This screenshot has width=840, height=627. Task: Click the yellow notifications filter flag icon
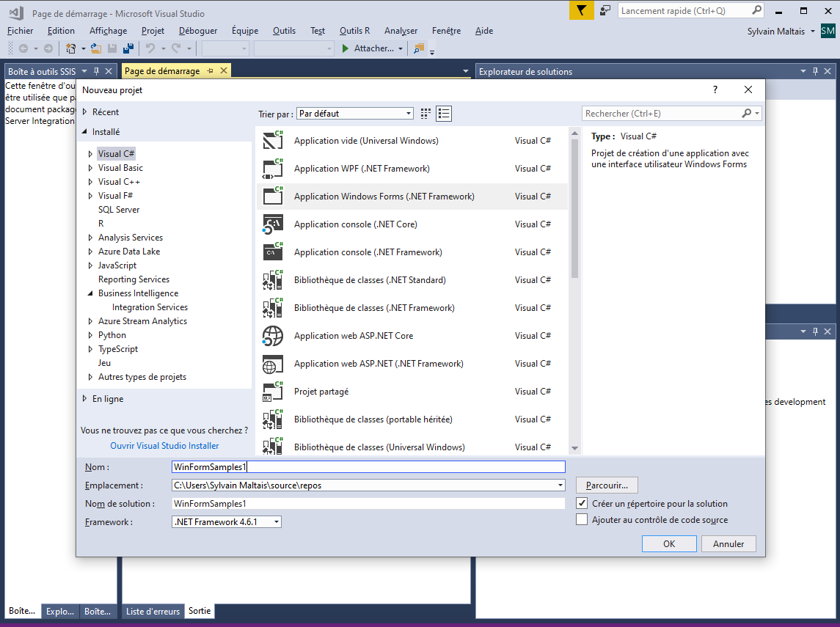pyautogui.click(x=581, y=10)
